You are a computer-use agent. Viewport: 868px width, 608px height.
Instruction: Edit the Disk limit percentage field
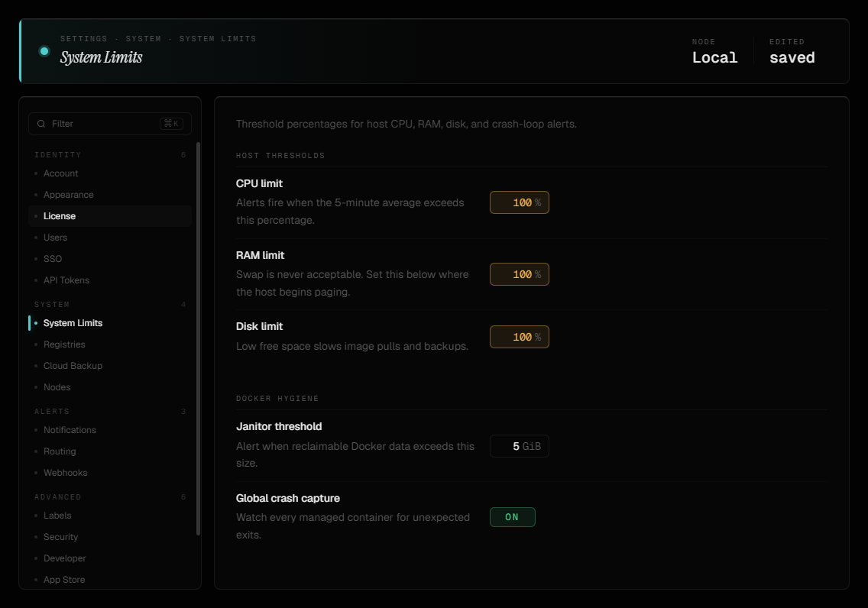(520, 337)
